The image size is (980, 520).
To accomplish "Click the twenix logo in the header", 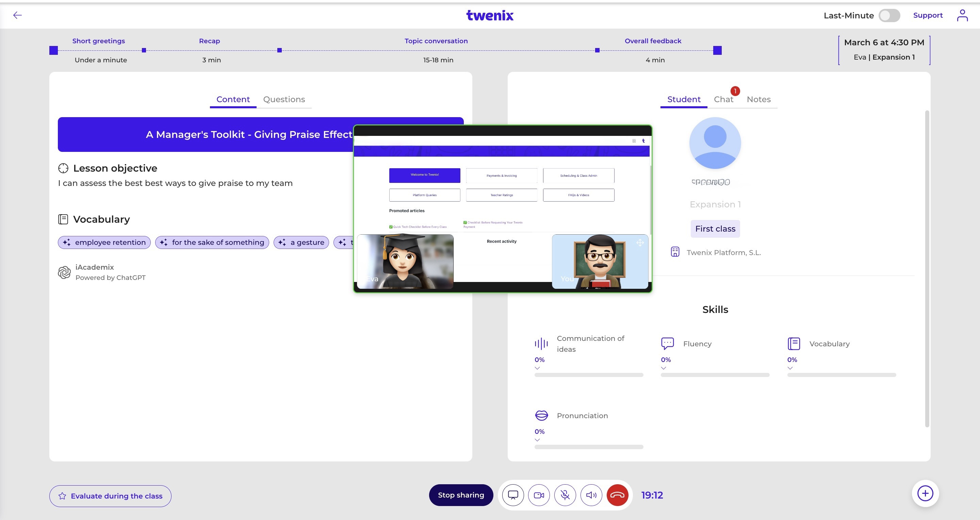I will click(490, 15).
